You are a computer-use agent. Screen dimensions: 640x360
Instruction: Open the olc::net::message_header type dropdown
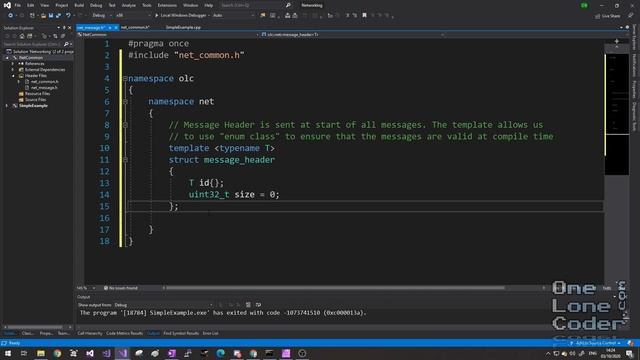tap(352, 35)
